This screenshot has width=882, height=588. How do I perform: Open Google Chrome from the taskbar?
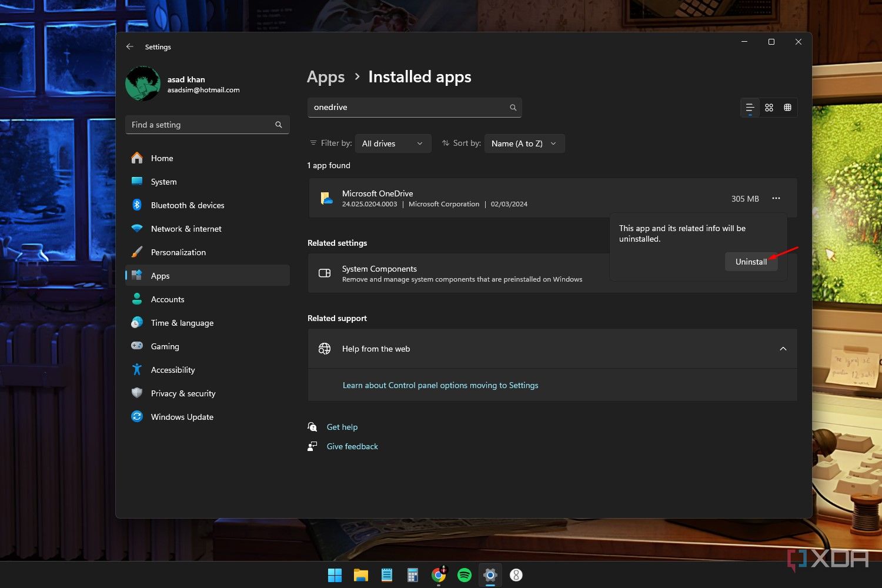439,575
